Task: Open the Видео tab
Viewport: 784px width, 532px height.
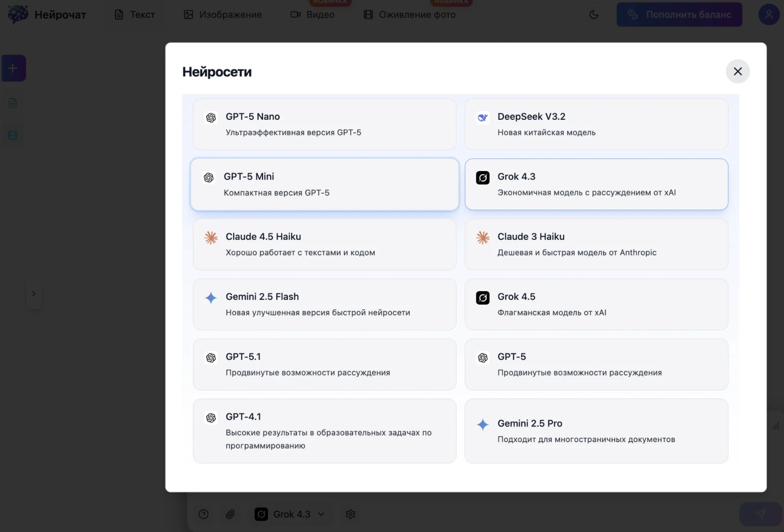Action: [313, 15]
